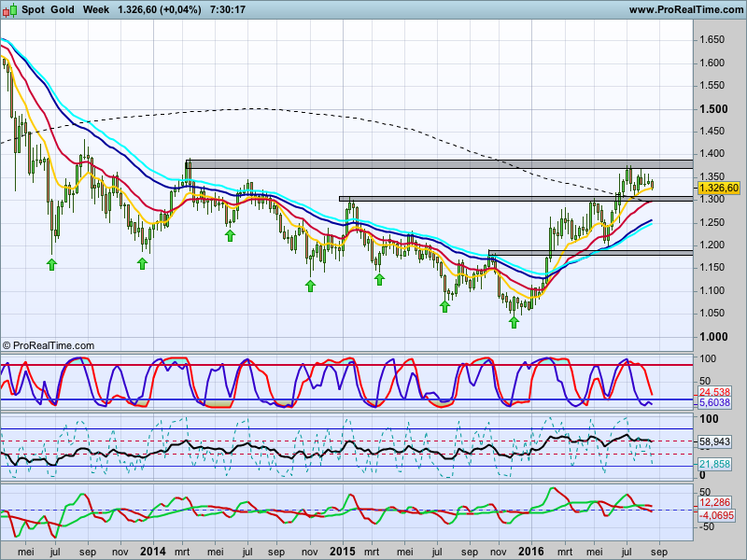Click the green arrow under the late-2015 low
Viewport: 747px width, 560px height.
[514, 322]
